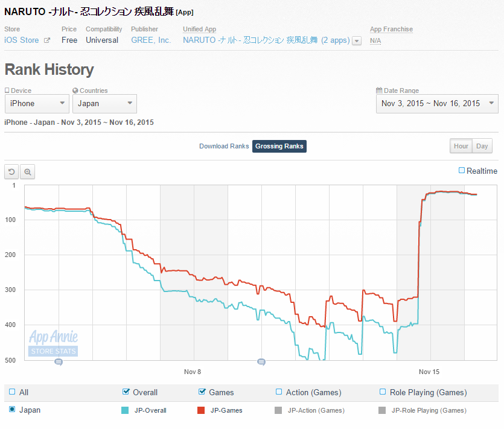The height and width of the screenshot is (429, 504).
Task: Open the NARUTO unified app link
Action: [266, 40]
